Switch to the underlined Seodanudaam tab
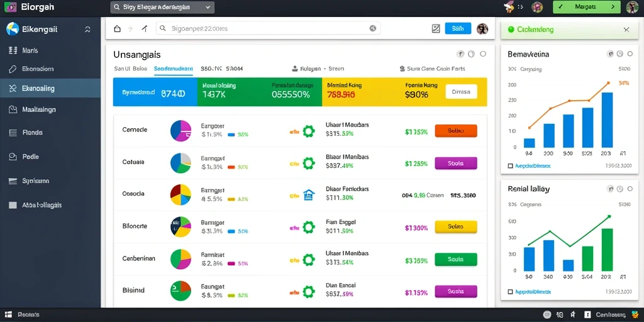Screen dimensions: 644x322 [x=174, y=69]
